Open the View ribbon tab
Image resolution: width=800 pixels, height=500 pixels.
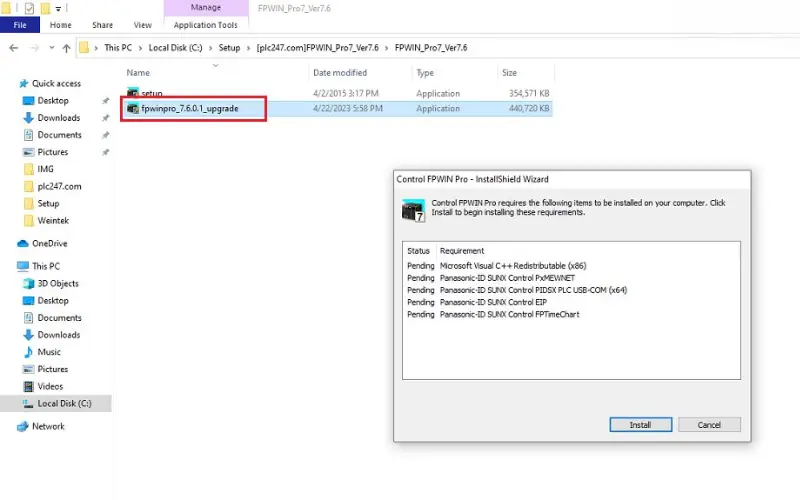(x=143, y=25)
